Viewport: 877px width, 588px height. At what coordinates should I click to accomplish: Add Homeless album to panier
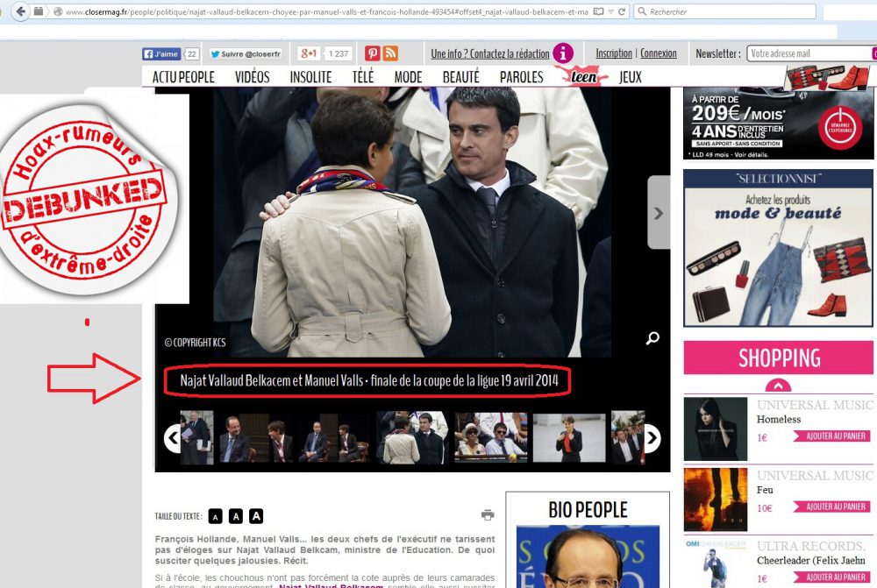tap(831, 436)
